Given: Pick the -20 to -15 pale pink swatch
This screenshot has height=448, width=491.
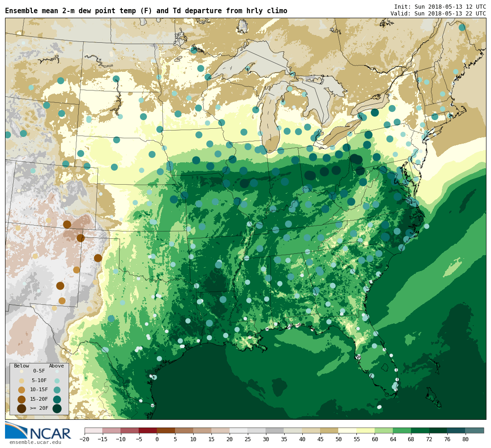Looking at the screenshot, I should pyautogui.click(x=94, y=430).
